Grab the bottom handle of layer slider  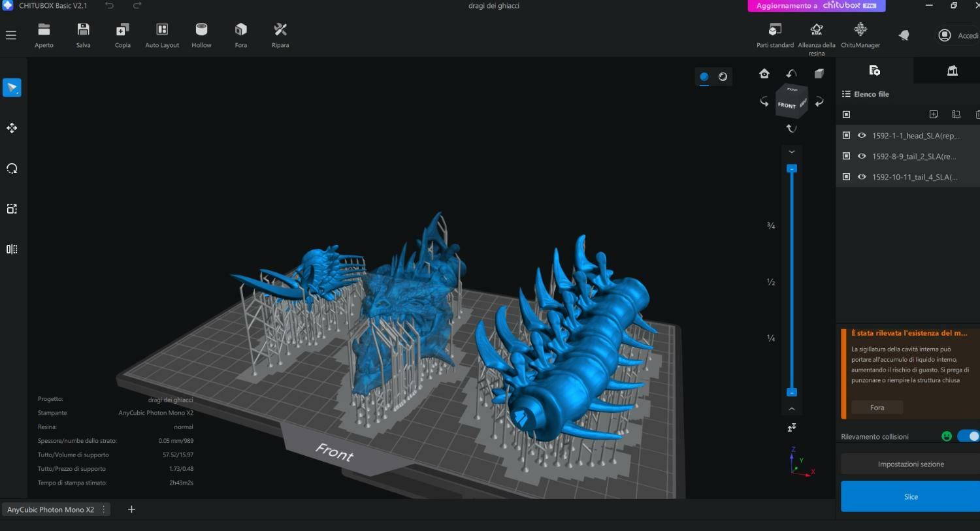click(x=792, y=393)
